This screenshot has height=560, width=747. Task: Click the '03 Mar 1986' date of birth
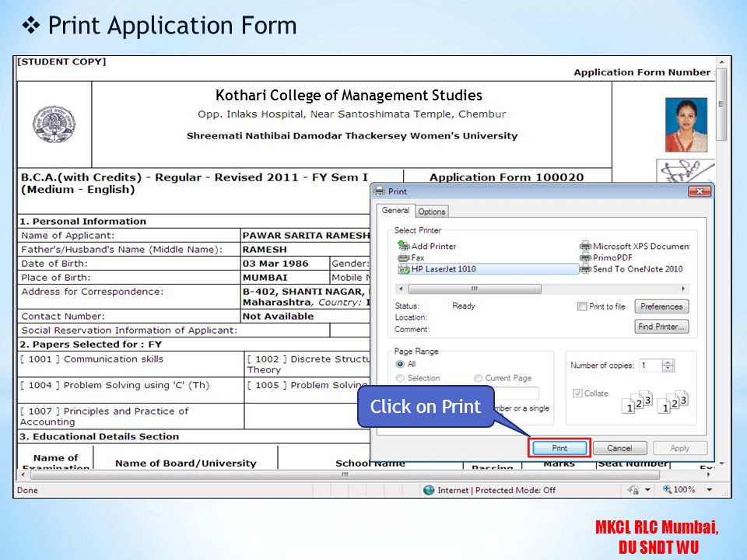coord(275,264)
